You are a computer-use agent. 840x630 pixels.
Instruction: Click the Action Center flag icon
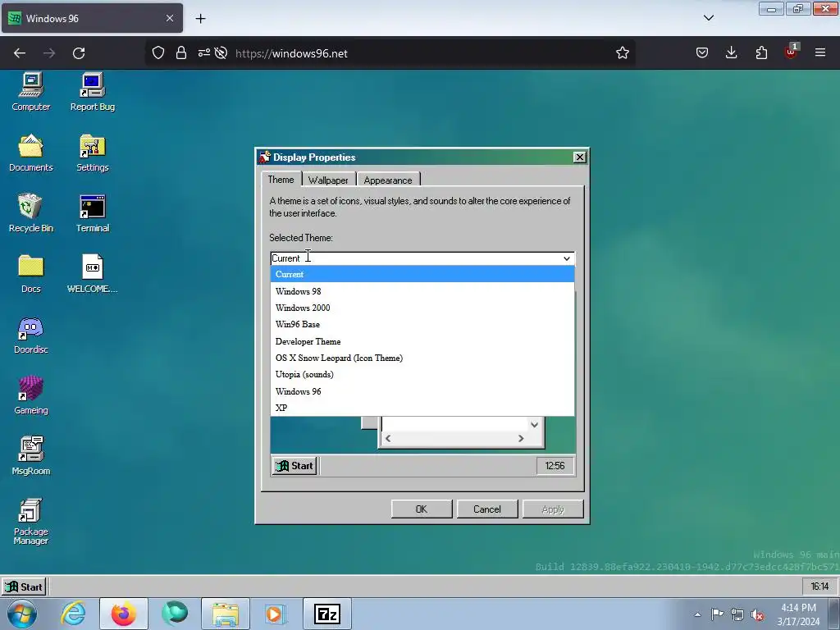pos(717,614)
